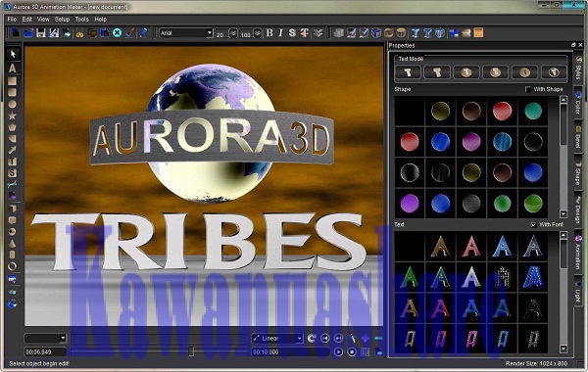
Task: Switch to the Animation side tab
Action: (578, 253)
